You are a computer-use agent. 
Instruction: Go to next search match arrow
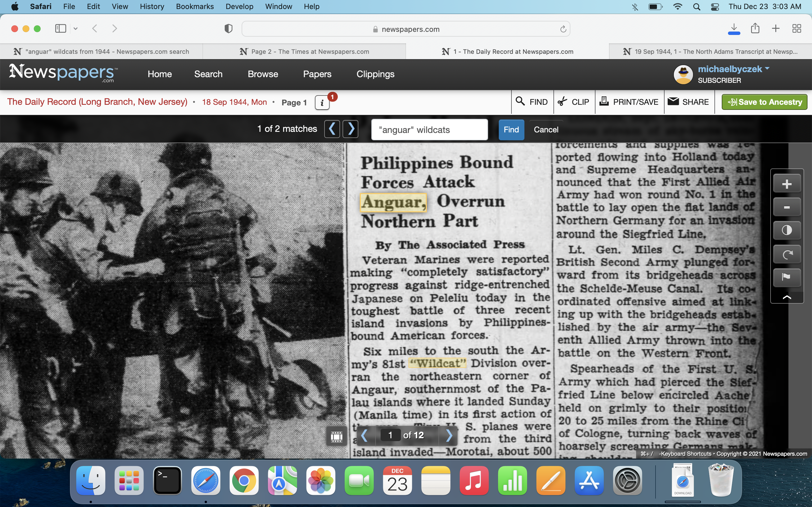point(351,129)
